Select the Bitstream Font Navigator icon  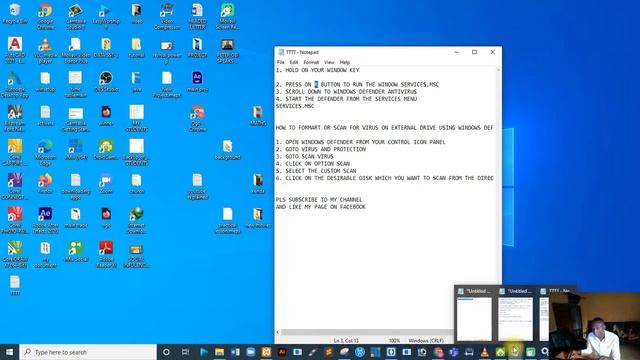[x=15, y=118]
